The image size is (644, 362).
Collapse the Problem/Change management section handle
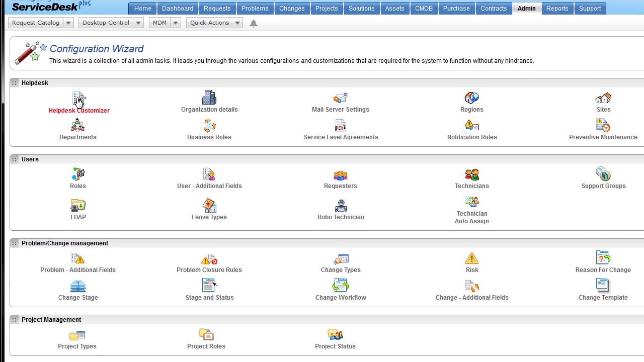pos(15,243)
